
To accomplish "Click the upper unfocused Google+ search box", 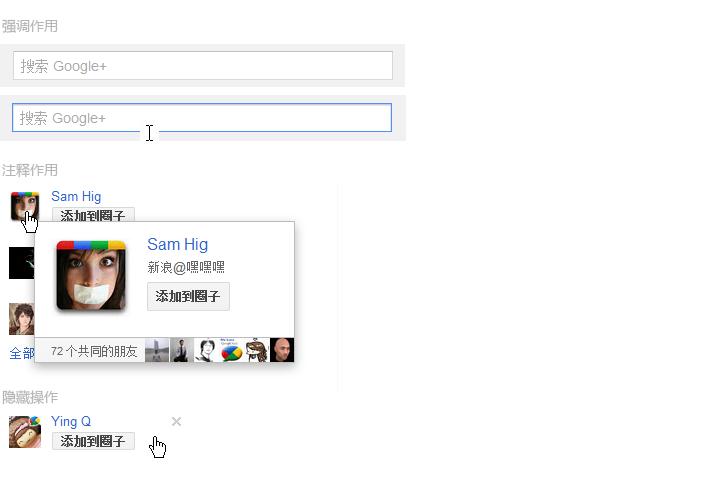I will (x=202, y=66).
